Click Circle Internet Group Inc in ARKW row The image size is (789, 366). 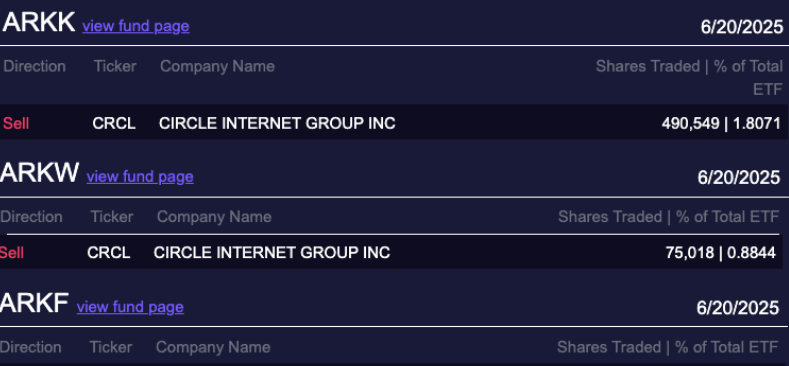click(x=272, y=252)
